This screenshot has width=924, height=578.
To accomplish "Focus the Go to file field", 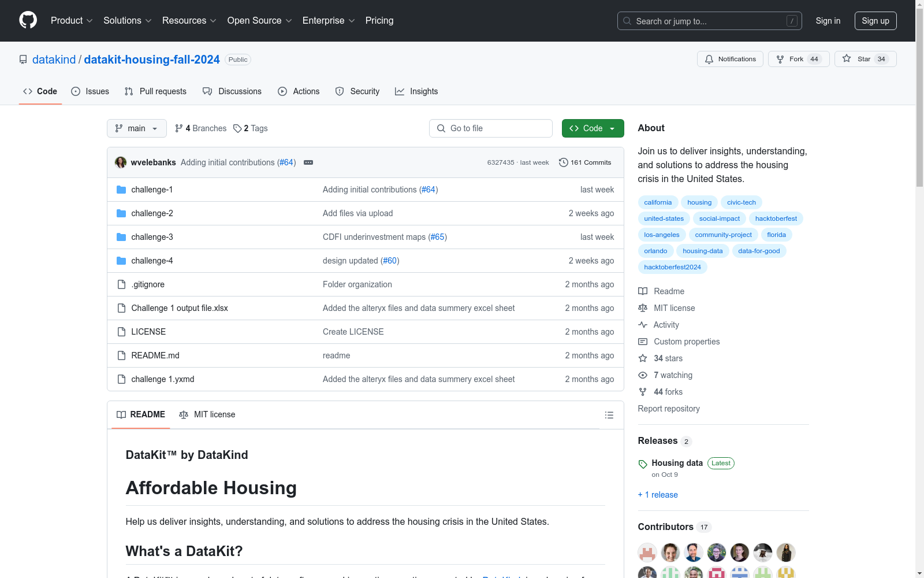I will point(491,128).
